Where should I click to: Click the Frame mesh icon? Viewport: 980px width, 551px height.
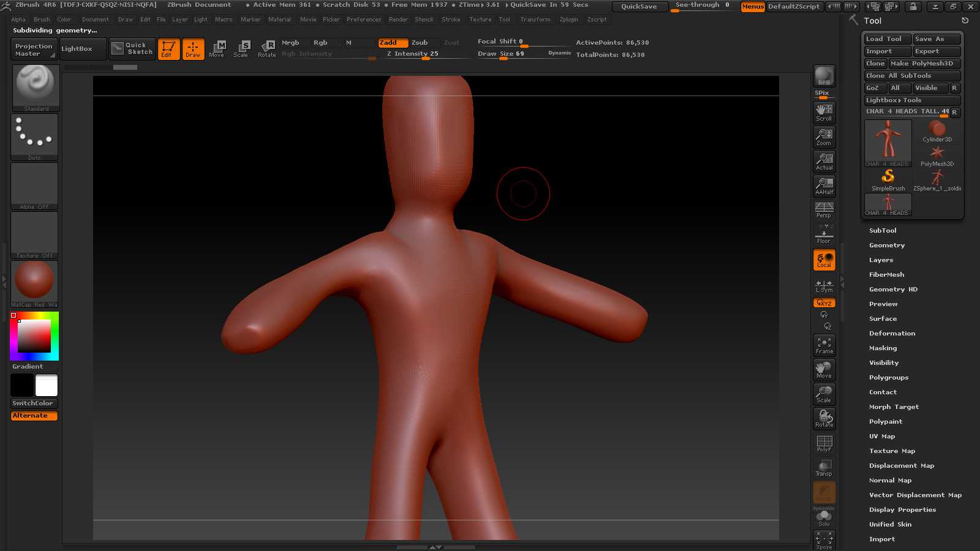tap(824, 345)
